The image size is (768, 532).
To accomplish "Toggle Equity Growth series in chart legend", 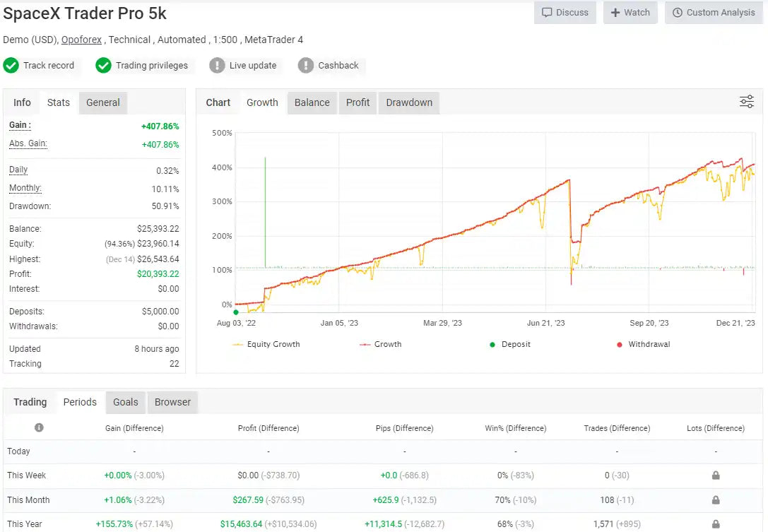I will [x=266, y=345].
